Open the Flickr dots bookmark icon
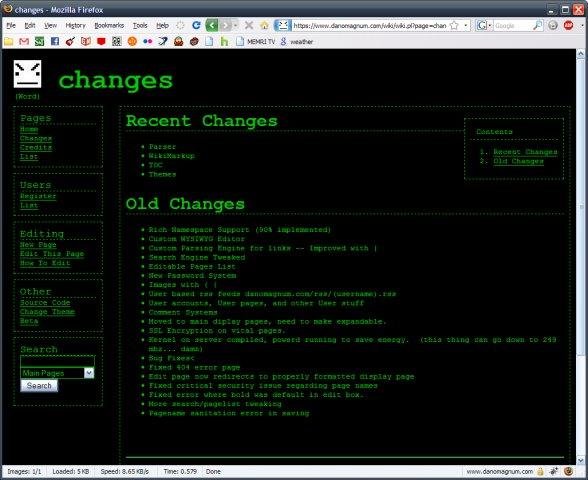The width and height of the screenshot is (588, 480). point(148,42)
